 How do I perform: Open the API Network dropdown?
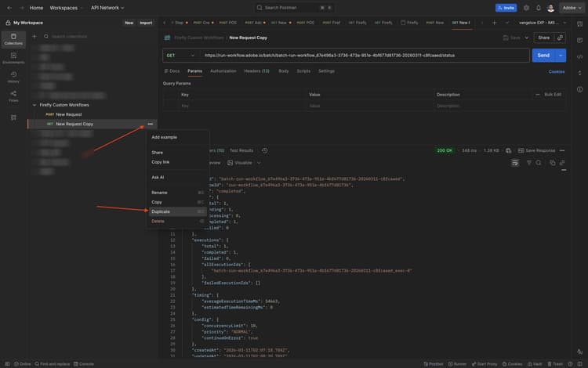click(x=107, y=8)
